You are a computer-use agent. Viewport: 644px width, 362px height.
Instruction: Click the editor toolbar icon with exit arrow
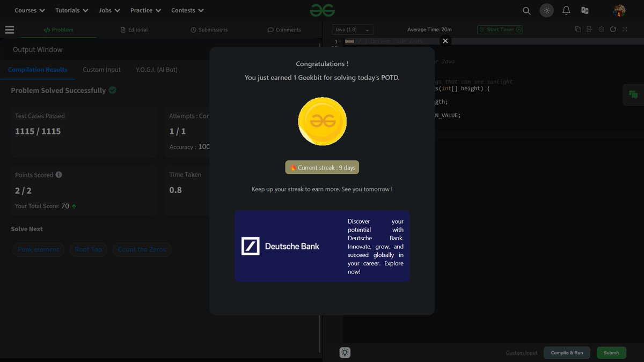click(589, 29)
